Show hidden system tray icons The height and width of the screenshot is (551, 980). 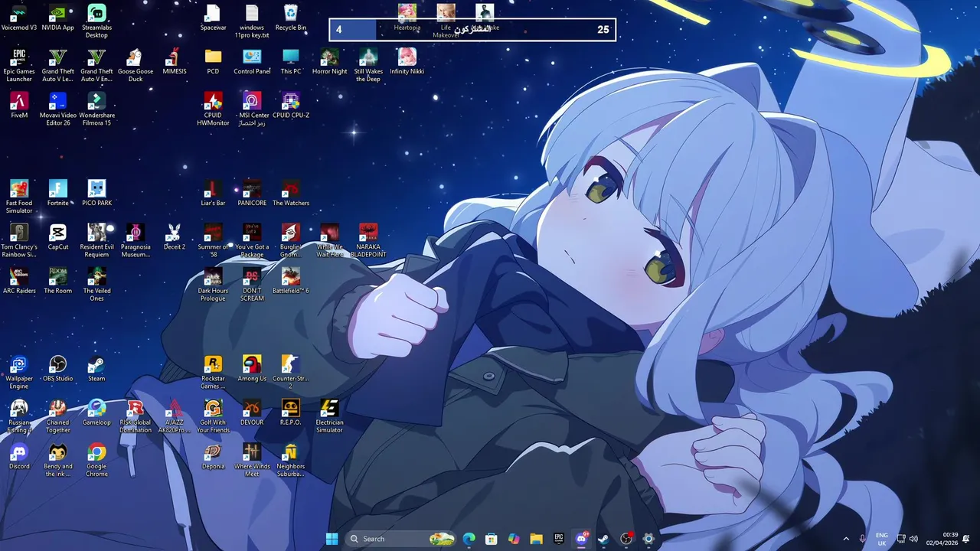(846, 539)
